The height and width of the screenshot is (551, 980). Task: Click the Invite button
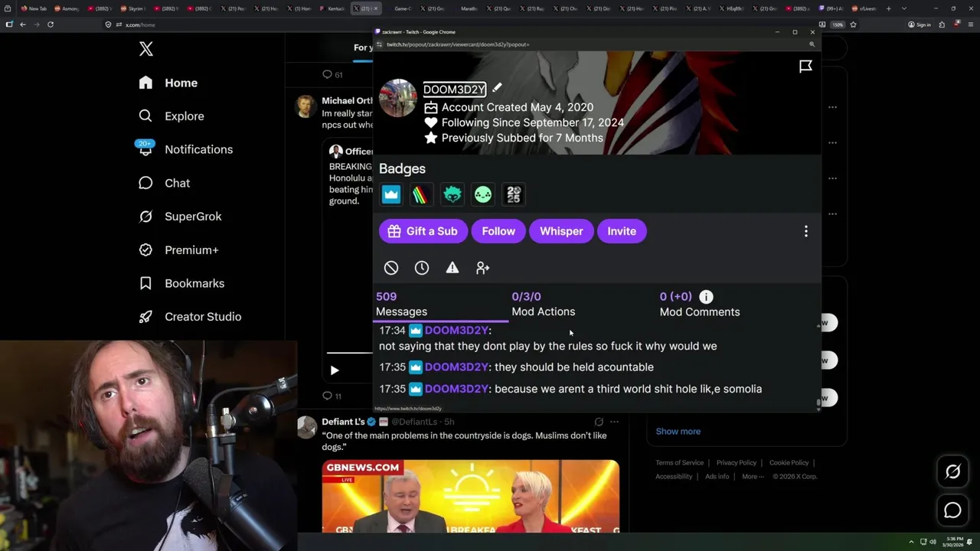tap(622, 231)
